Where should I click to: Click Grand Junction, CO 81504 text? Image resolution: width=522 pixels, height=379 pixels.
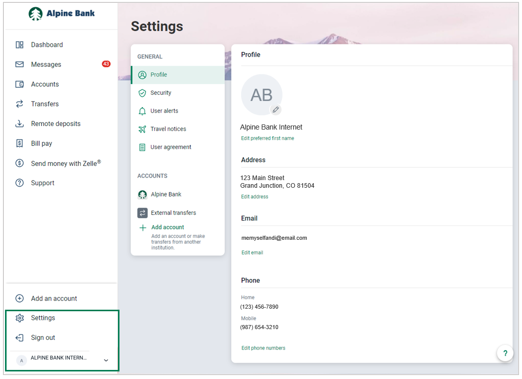277,186
